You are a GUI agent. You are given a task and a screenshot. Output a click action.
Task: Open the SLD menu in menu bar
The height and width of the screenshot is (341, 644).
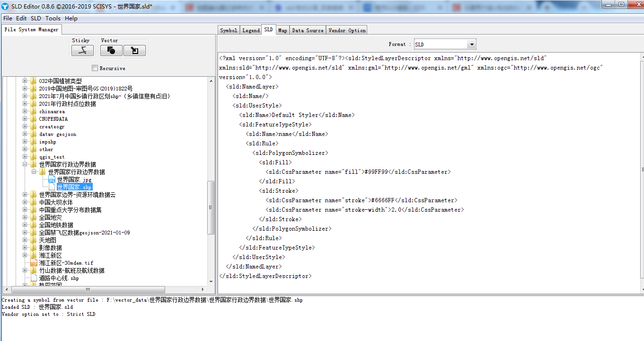click(x=36, y=18)
